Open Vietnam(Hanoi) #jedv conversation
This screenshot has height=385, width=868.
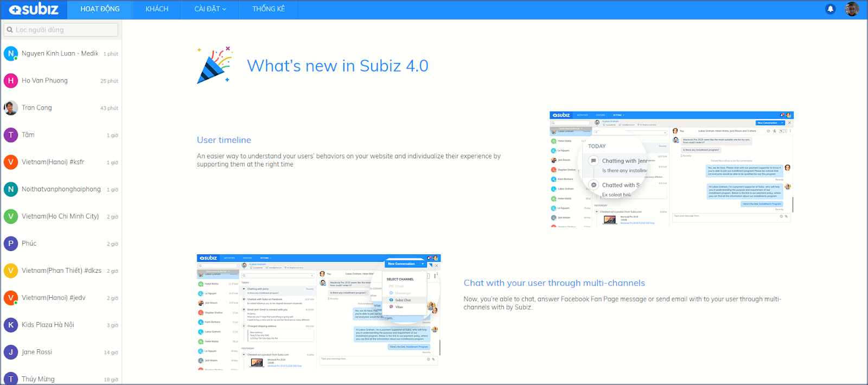pyautogui.click(x=61, y=298)
